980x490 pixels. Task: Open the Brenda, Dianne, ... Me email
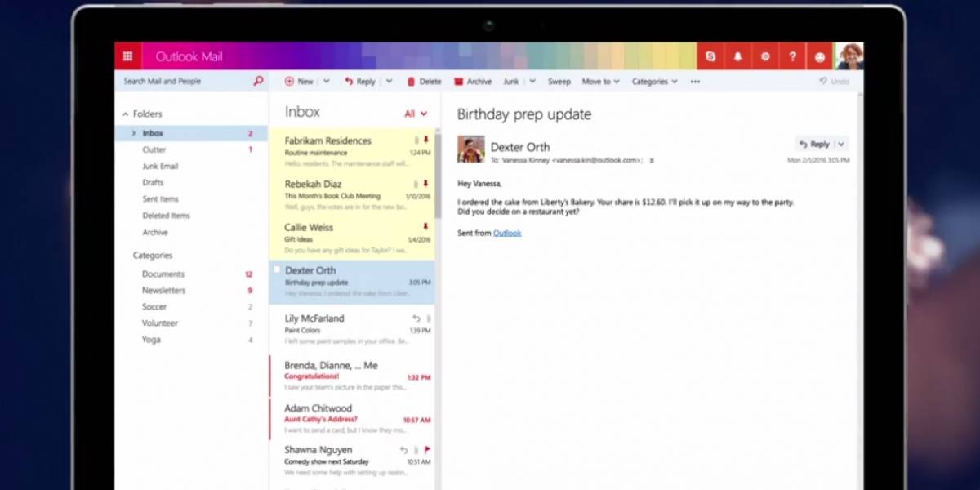click(x=352, y=375)
